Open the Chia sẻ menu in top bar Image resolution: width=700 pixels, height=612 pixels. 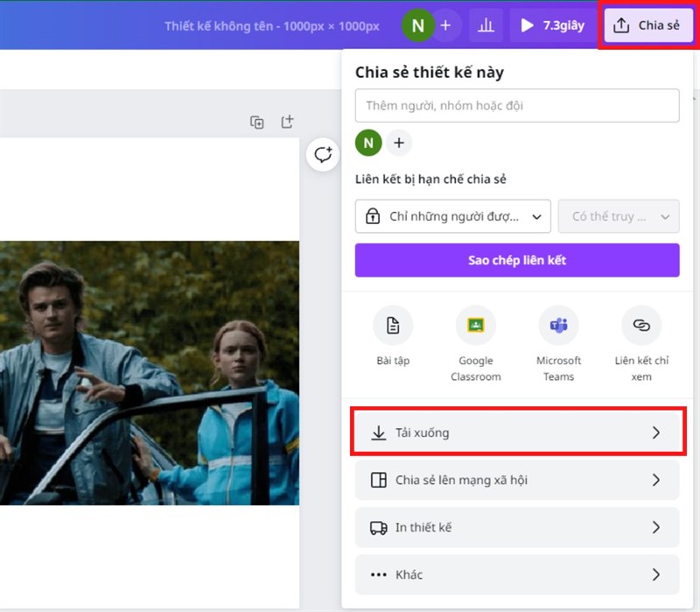(x=648, y=25)
